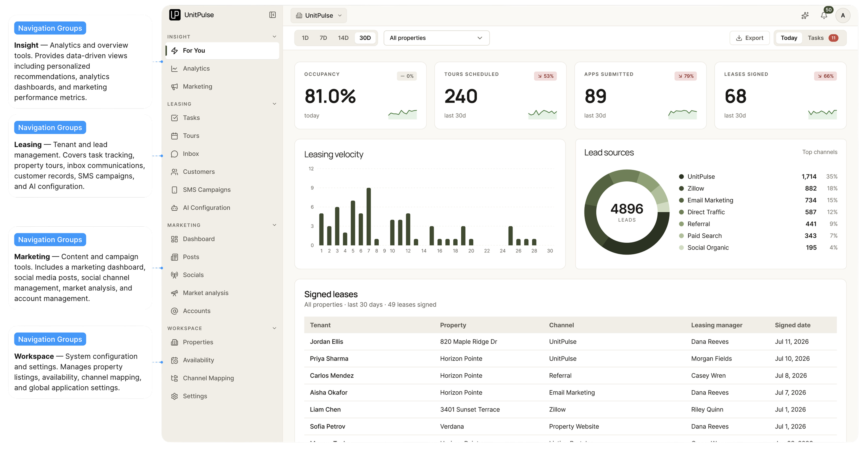Click the AI Configuration robot icon
This screenshot has height=449, width=868.
coord(174,208)
